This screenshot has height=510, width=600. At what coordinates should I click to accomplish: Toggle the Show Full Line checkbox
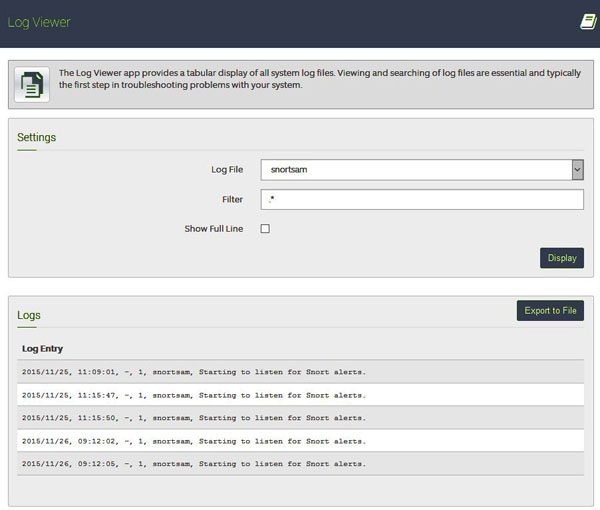coord(265,228)
